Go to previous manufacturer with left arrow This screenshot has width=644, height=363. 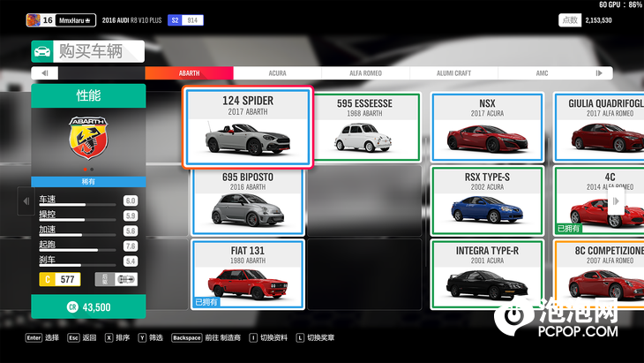pyautogui.click(x=45, y=73)
